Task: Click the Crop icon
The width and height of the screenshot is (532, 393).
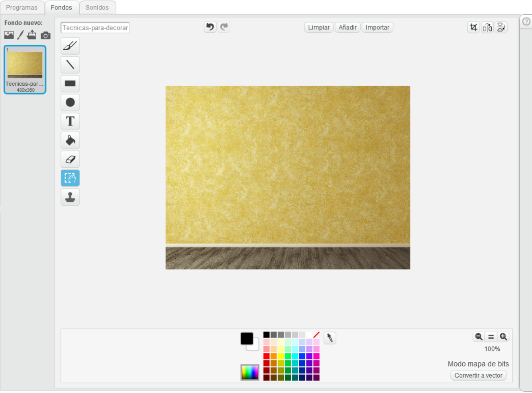Action: (x=473, y=27)
